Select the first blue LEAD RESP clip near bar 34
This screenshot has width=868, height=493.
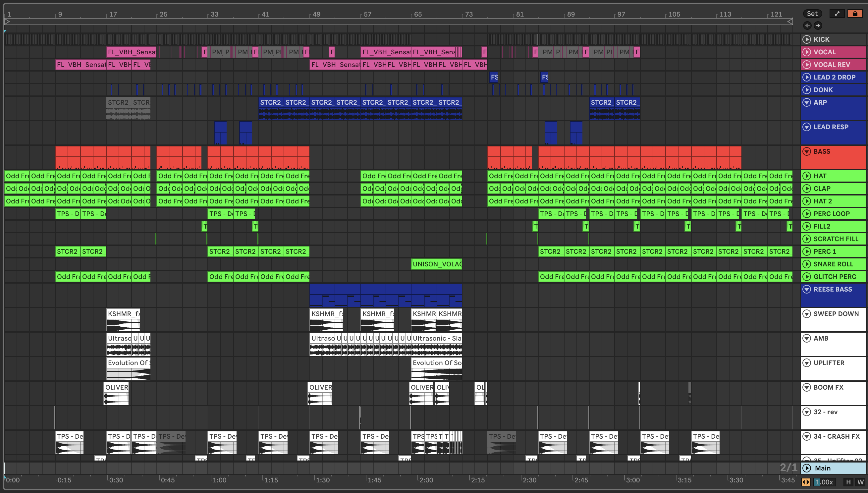pos(220,133)
